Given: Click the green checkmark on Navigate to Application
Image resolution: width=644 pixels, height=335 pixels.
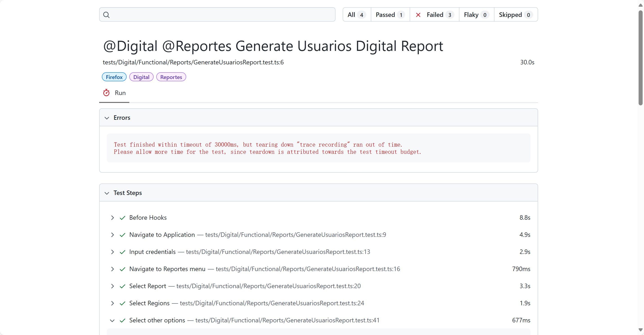Looking at the screenshot, I should 122,235.
